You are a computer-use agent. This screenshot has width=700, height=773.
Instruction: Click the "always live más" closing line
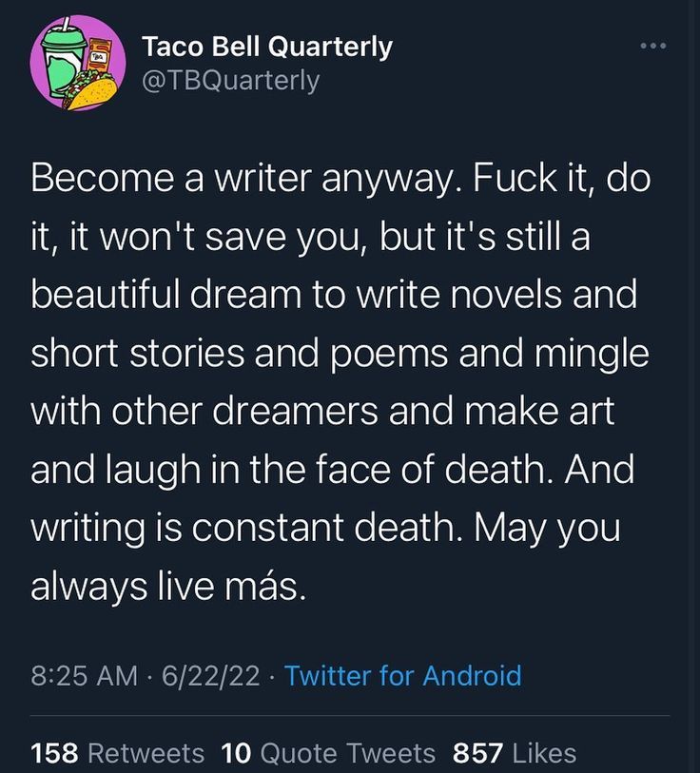[x=168, y=587]
